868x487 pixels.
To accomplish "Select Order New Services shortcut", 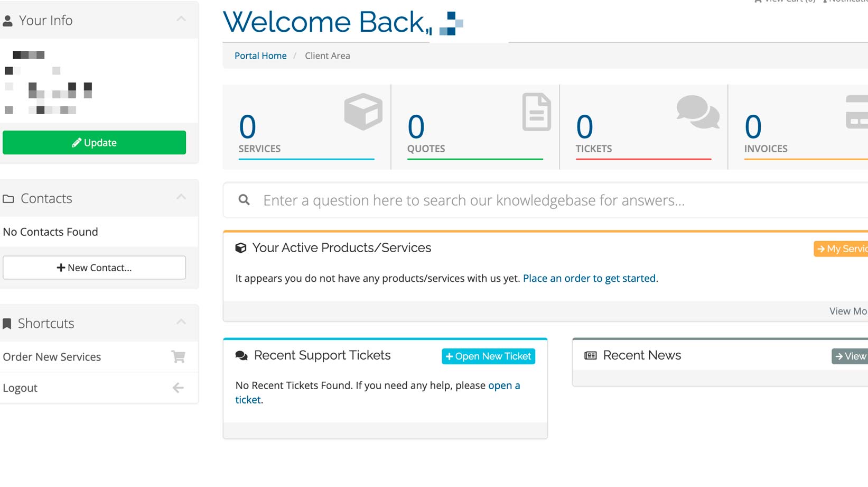I will coord(52,357).
